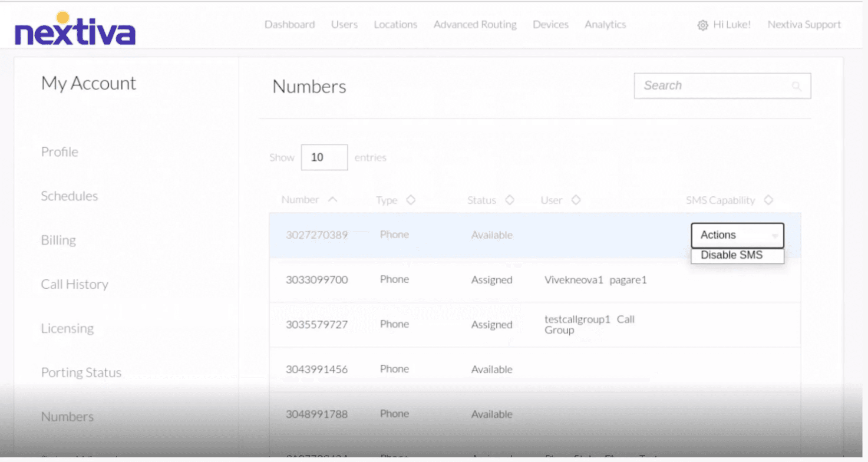This screenshot has width=868, height=462.
Task: Click the search magnifier icon
Action: click(x=797, y=86)
